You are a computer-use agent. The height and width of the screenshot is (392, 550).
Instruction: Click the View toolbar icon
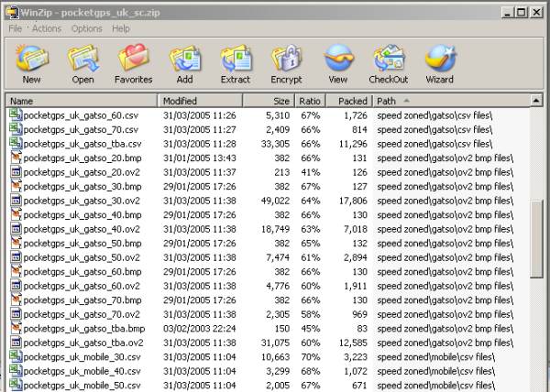pos(338,58)
